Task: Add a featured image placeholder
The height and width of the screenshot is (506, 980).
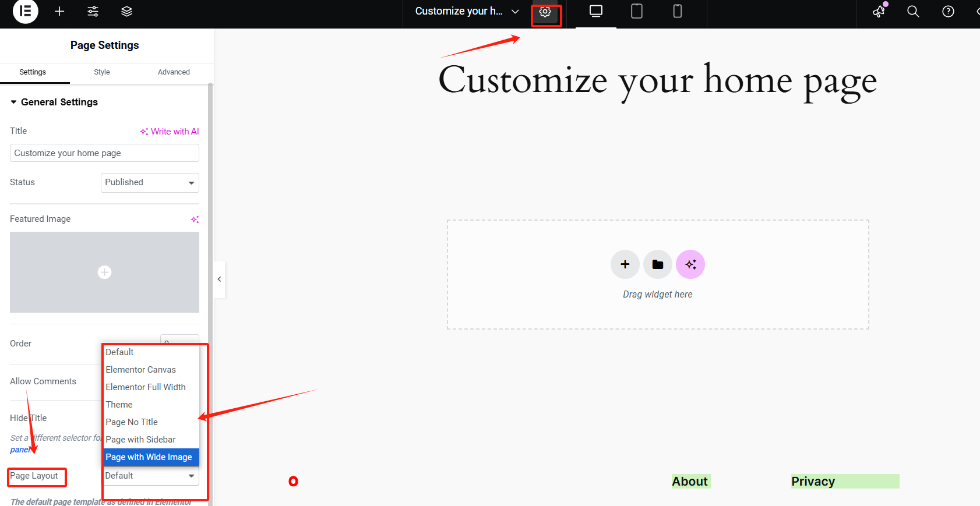Action: click(104, 272)
